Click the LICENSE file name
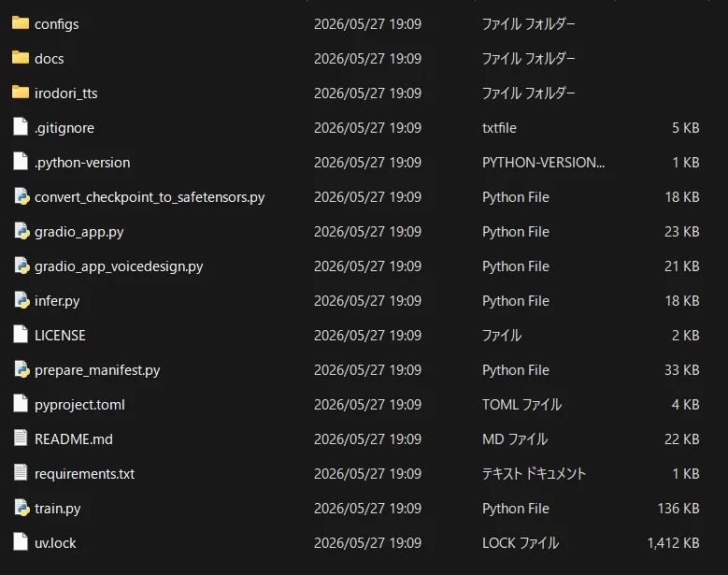Image resolution: width=728 pixels, height=575 pixels. click(x=60, y=336)
